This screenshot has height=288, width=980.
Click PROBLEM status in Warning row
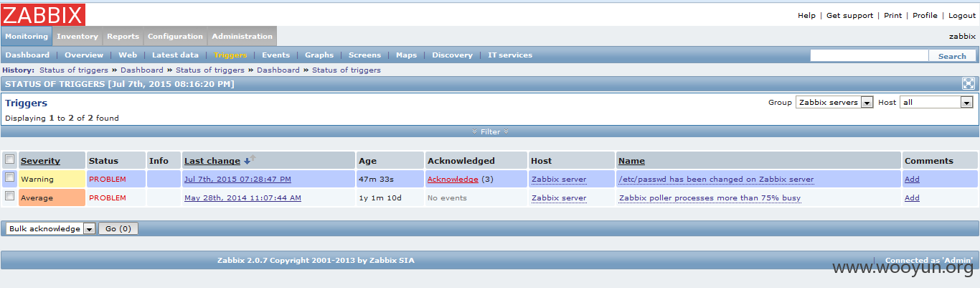(108, 179)
